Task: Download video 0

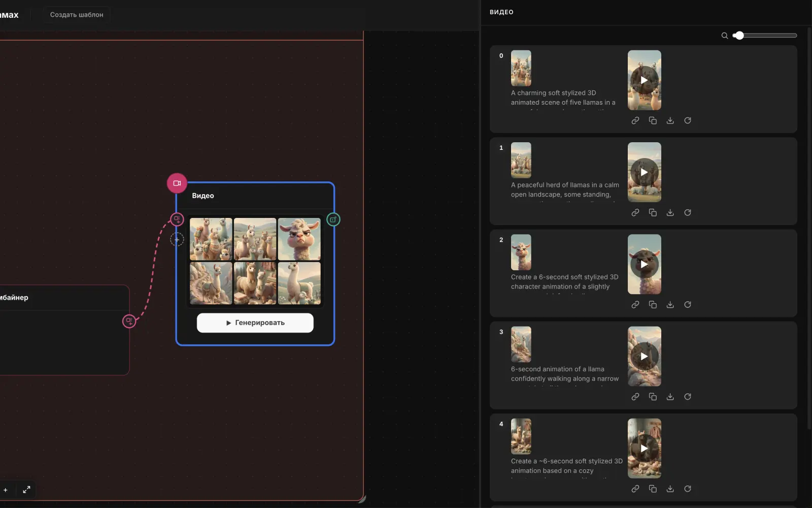Action: pyautogui.click(x=670, y=120)
